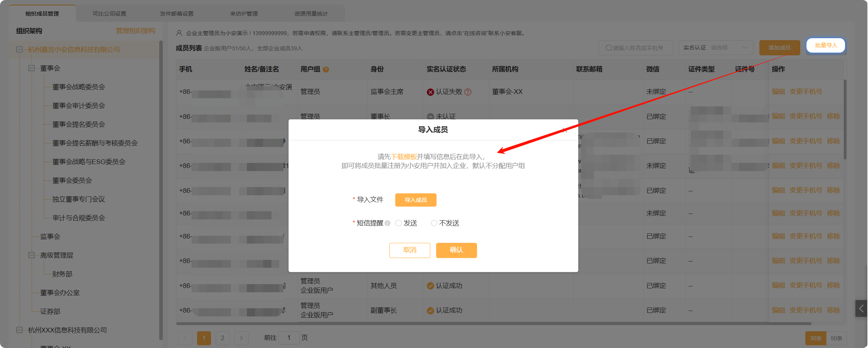868x348 pixels.
Task: Click the current page 1 button
Action: (204, 338)
